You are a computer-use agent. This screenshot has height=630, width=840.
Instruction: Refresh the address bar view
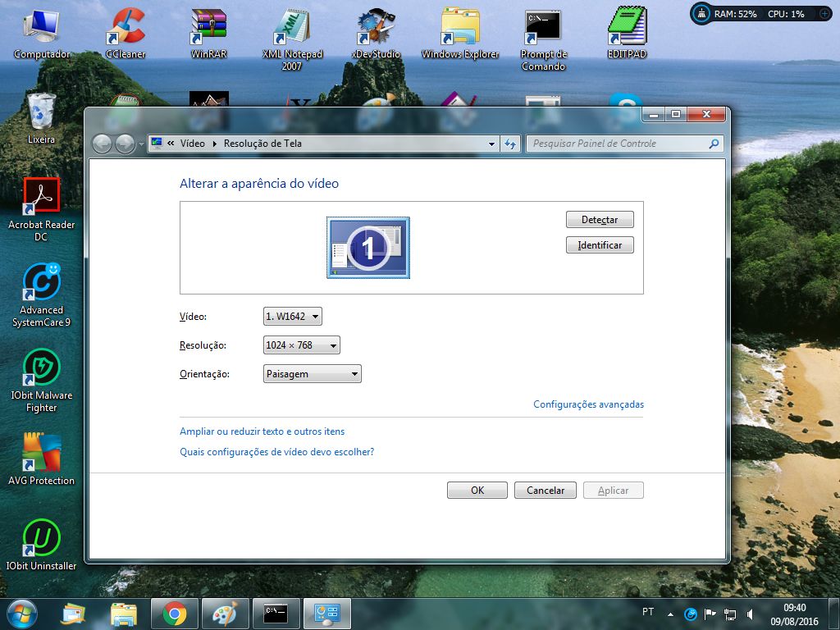coord(510,144)
